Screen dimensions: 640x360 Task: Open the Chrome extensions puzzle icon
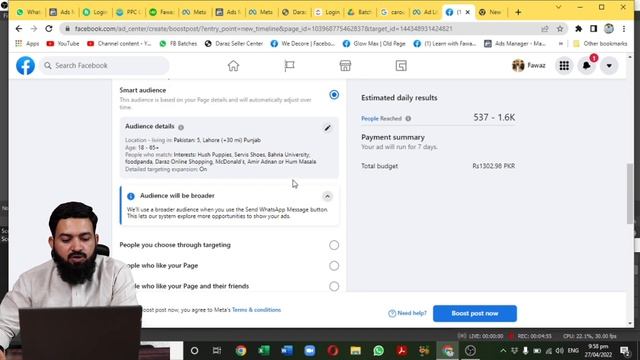578,29
